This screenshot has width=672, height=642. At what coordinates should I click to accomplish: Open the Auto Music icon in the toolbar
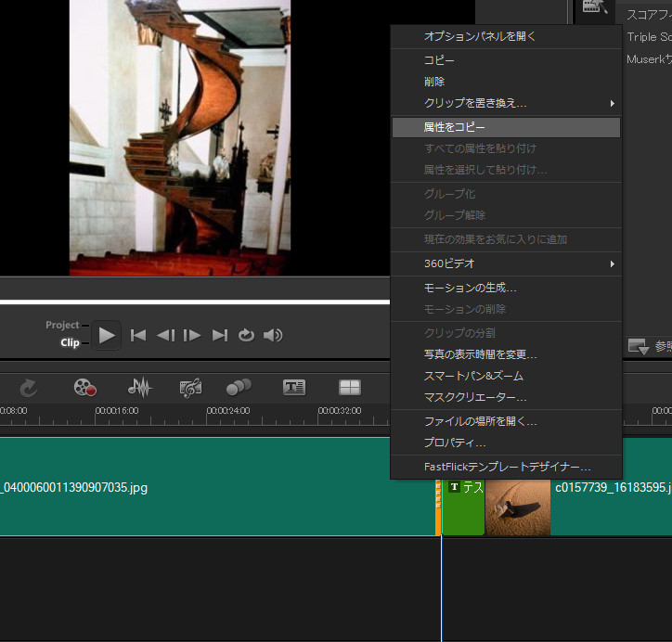coord(190,388)
